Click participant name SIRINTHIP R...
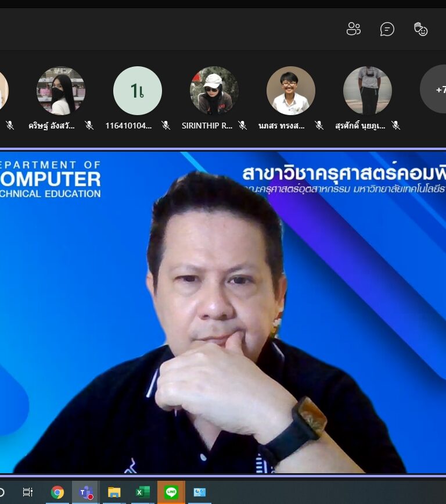The width and height of the screenshot is (446, 504). coord(207,126)
